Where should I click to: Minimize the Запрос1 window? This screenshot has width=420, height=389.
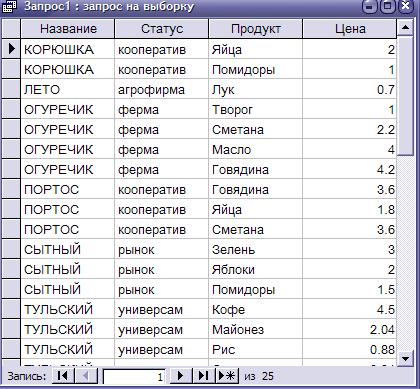(x=369, y=6)
